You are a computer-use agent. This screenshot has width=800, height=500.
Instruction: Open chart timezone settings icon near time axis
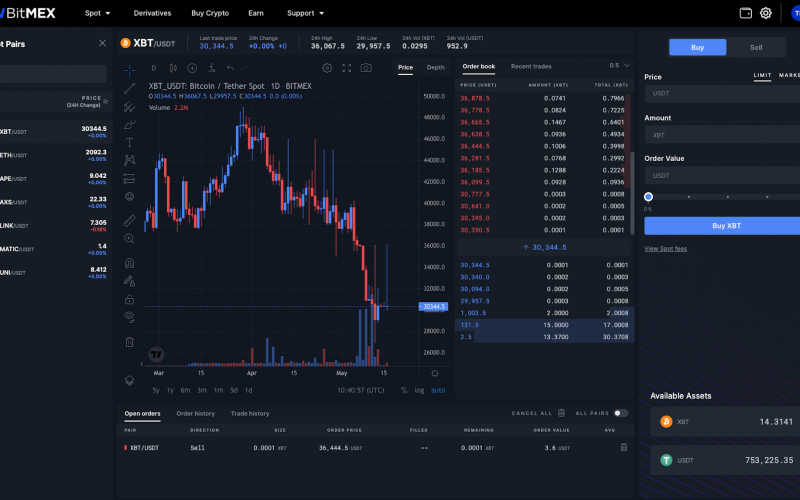coord(435,373)
